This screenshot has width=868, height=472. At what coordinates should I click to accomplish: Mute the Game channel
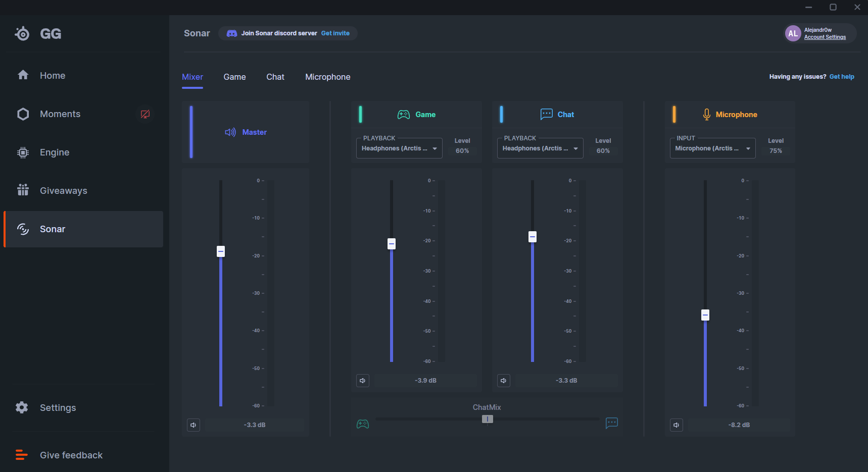(363, 381)
